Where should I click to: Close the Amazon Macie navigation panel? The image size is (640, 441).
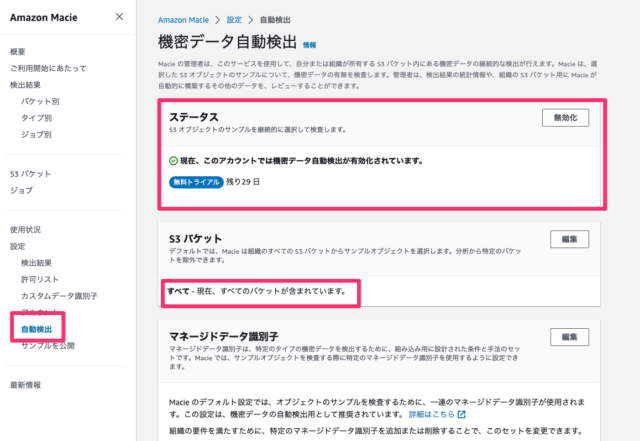point(119,17)
